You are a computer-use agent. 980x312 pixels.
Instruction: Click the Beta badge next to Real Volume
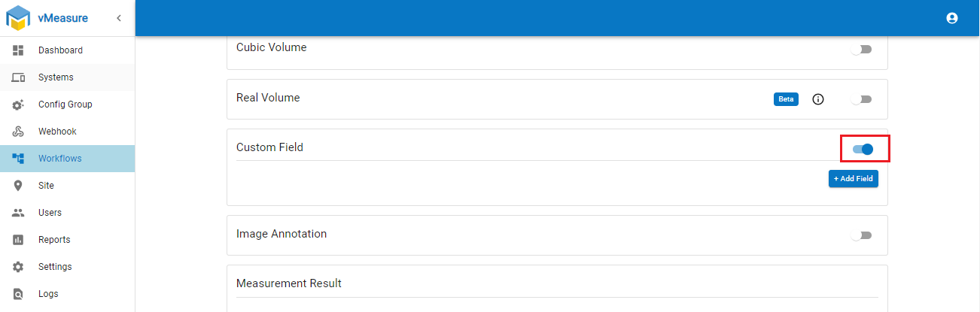(786, 99)
